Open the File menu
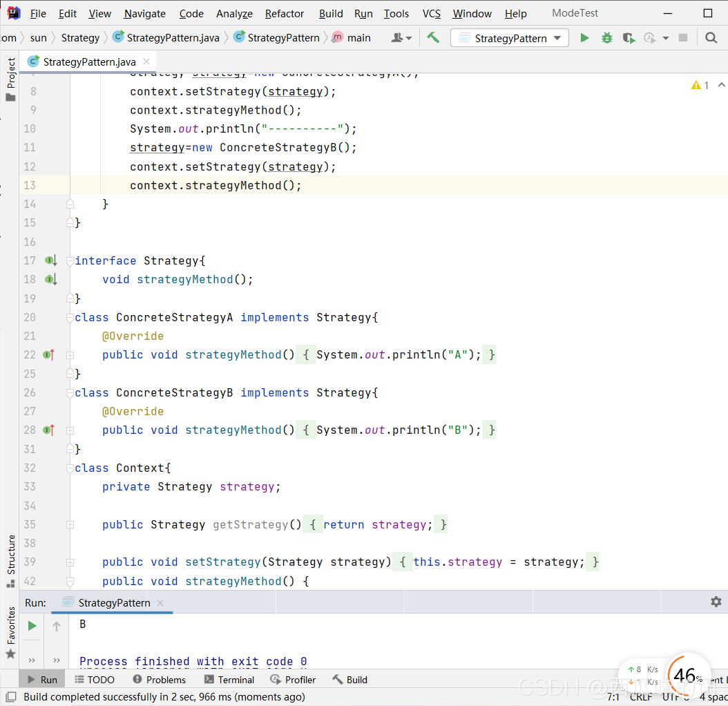The width and height of the screenshot is (728, 706). click(x=38, y=13)
